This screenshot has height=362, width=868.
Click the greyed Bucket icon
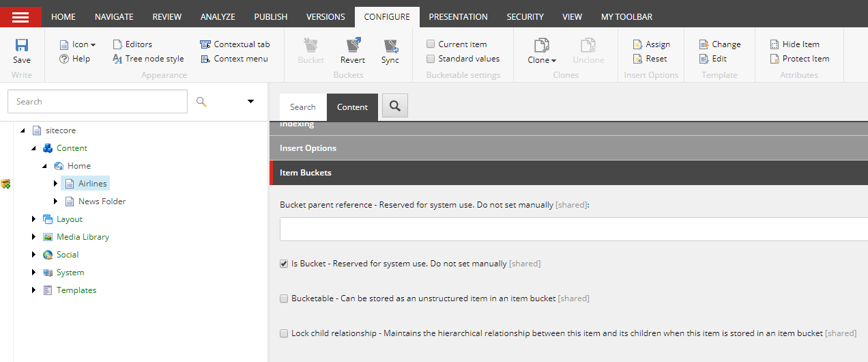(x=311, y=46)
